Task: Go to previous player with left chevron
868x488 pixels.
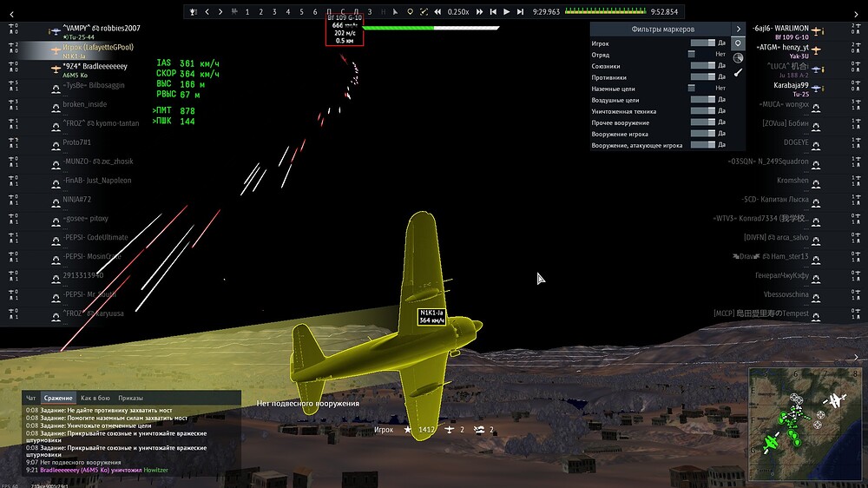Action: (x=207, y=11)
